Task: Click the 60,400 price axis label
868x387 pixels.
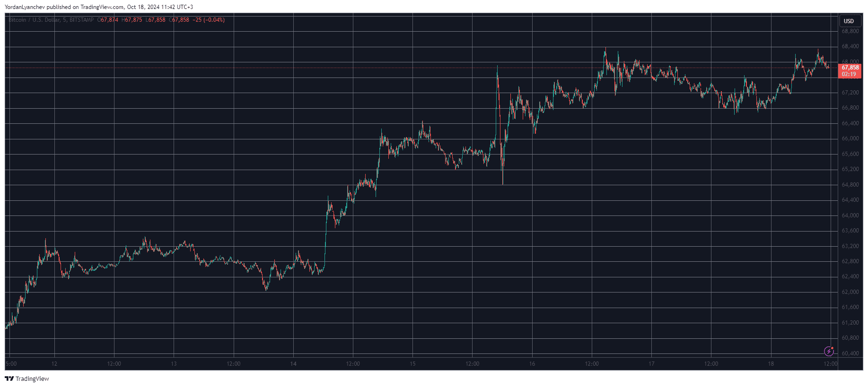Action: [850, 353]
